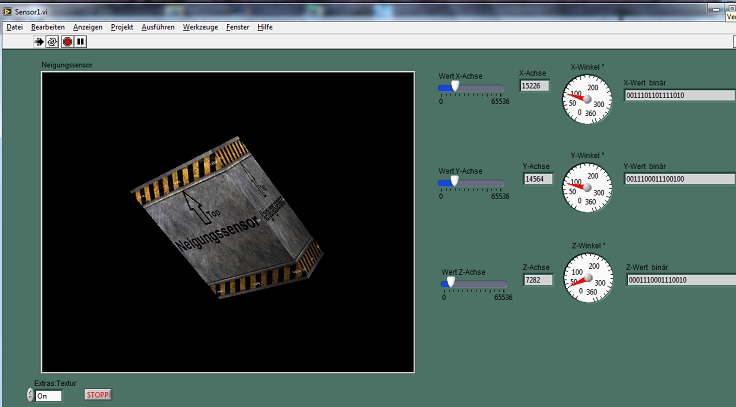Open the Extras:Textur 'On' selector
736x407 pixels.
tap(48, 396)
